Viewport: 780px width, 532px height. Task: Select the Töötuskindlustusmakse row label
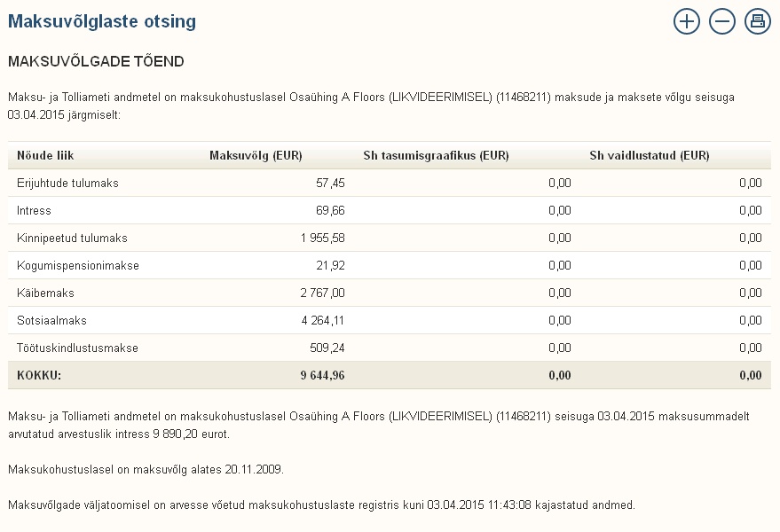coord(77,348)
